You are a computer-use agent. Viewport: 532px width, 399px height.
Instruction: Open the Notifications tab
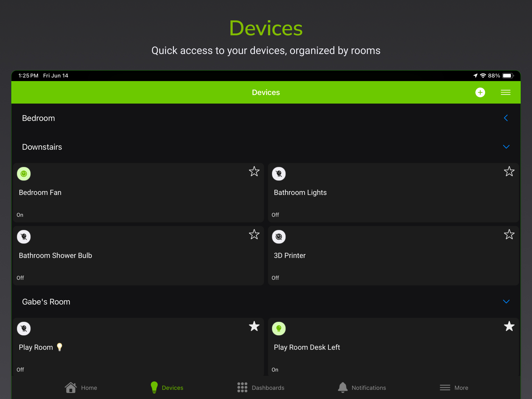pos(362,388)
